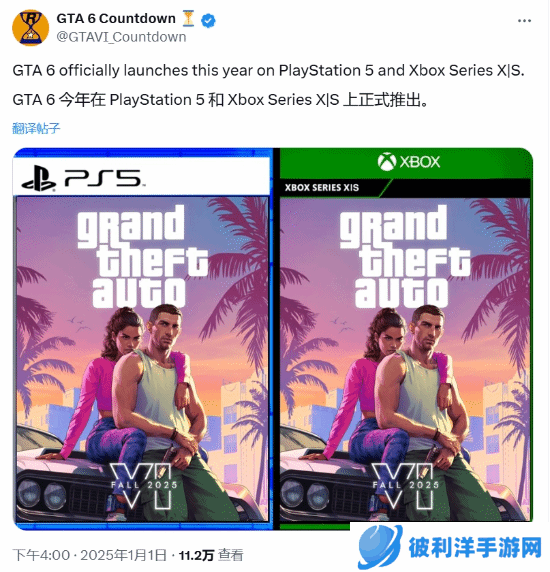Click the 翻译帖子 translate post link
This screenshot has height=572, width=550.
[x=36, y=128]
